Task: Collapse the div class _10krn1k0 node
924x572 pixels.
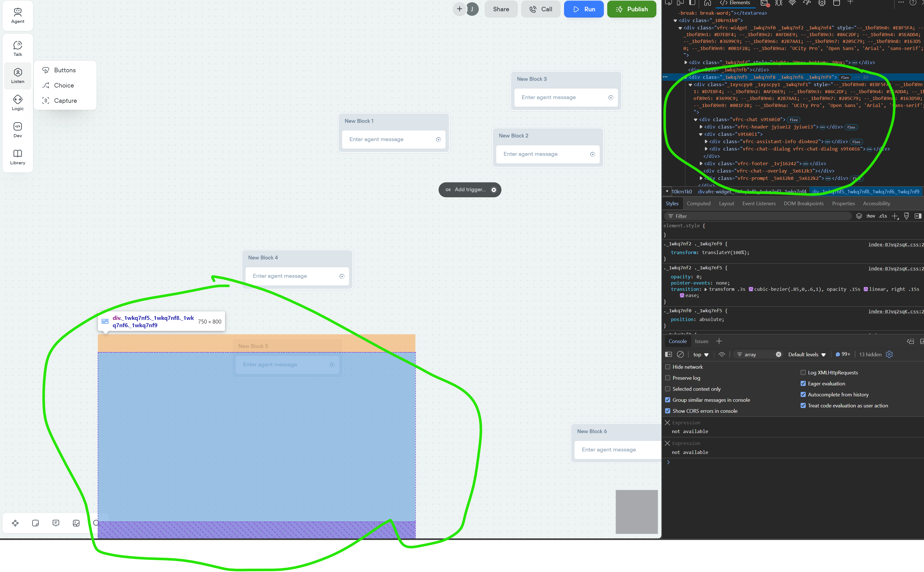Action: [x=675, y=20]
